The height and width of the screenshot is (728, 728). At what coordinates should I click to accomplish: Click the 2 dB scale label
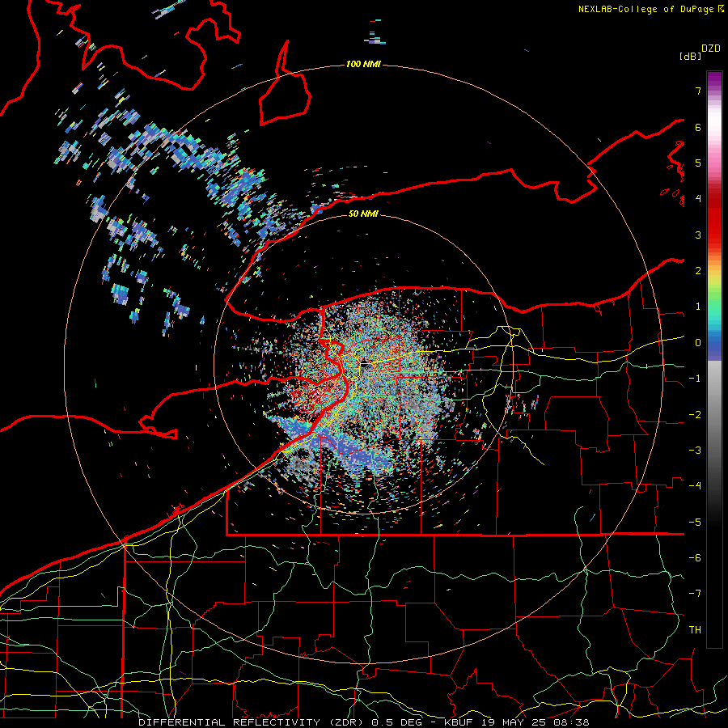pos(698,271)
